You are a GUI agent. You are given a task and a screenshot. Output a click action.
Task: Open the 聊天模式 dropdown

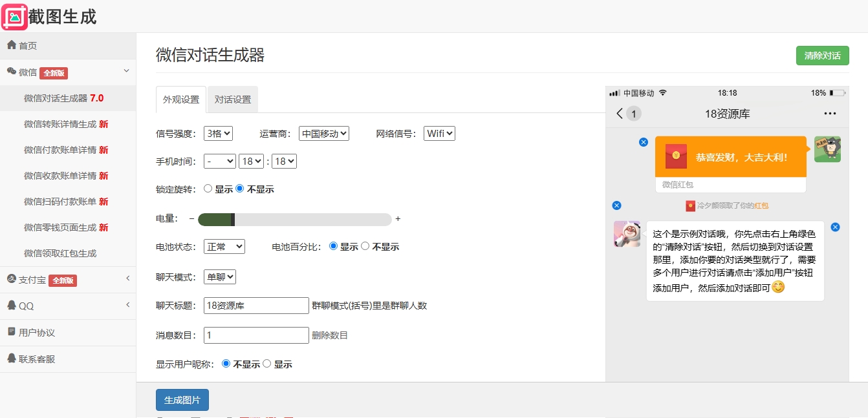pyautogui.click(x=220, y=277)
